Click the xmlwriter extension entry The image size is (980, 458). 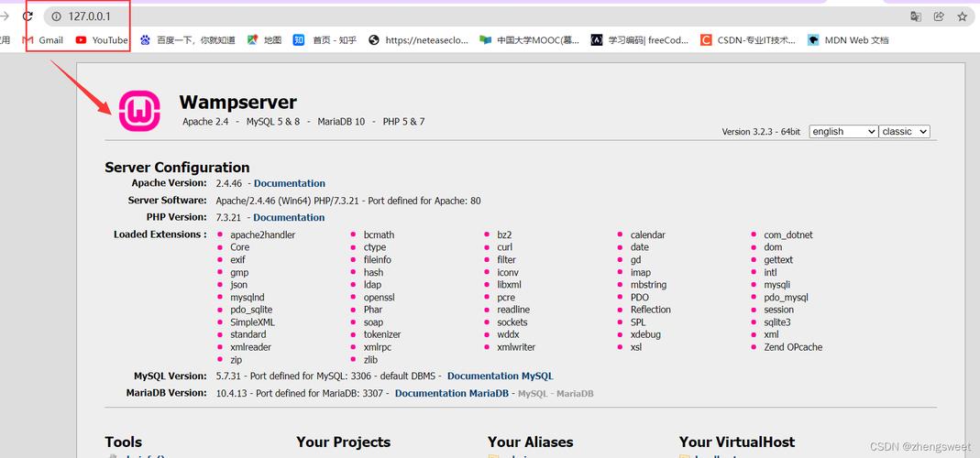tap(516, 347)
